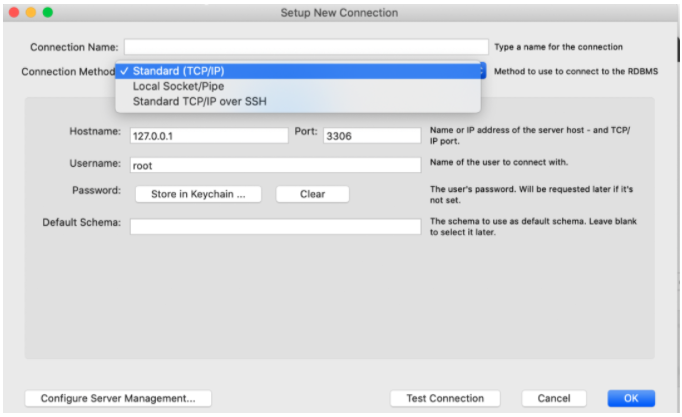Screen dimensions: 682x417
Task: Click the Port field showing 3306
Action: [371, 135]
